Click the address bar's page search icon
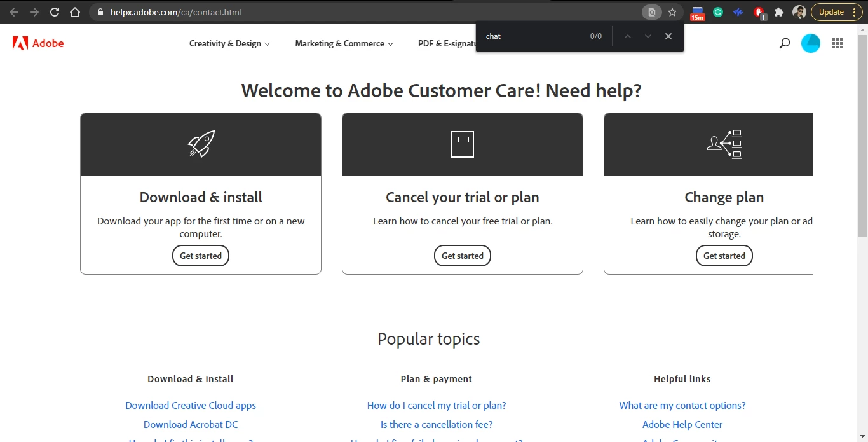 pyautogui.click(x=651, y=12)
